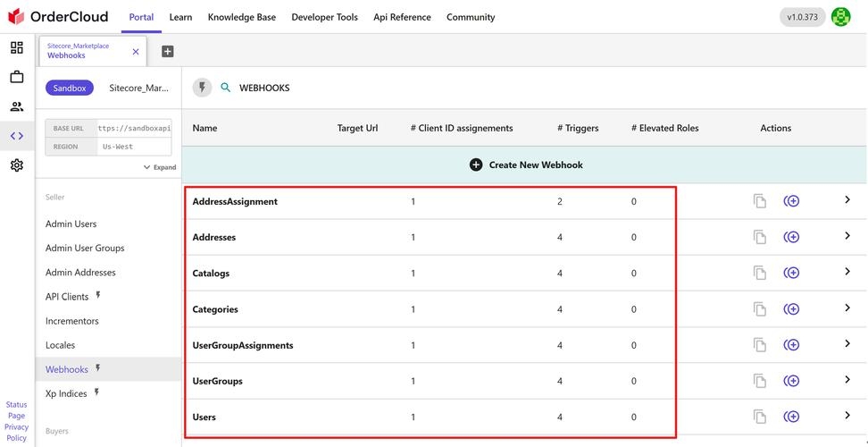Click the briefcase icon in left rail
This screenshot has width=868, height=447.
[17, 77]
